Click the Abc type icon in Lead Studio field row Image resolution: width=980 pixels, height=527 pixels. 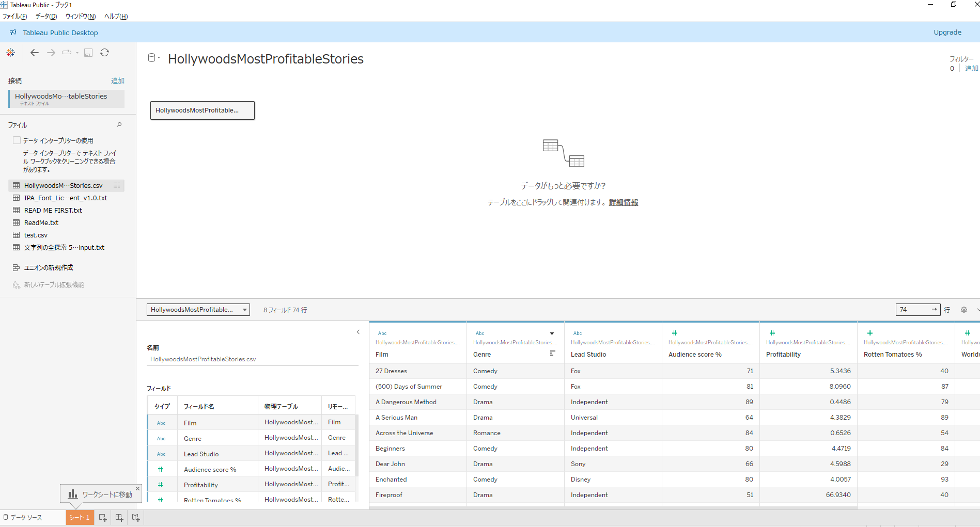tap(161, 454)
